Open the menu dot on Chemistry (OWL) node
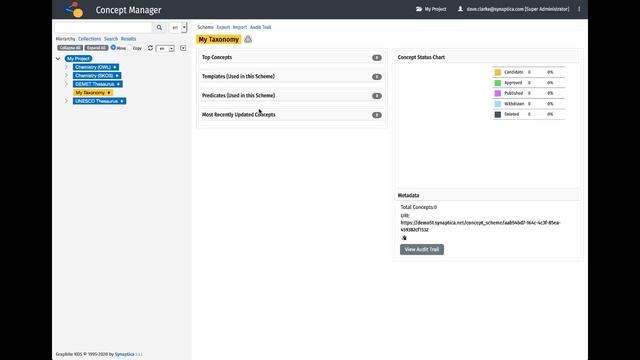This screenshot has height=360, width=640. point(115,67)
